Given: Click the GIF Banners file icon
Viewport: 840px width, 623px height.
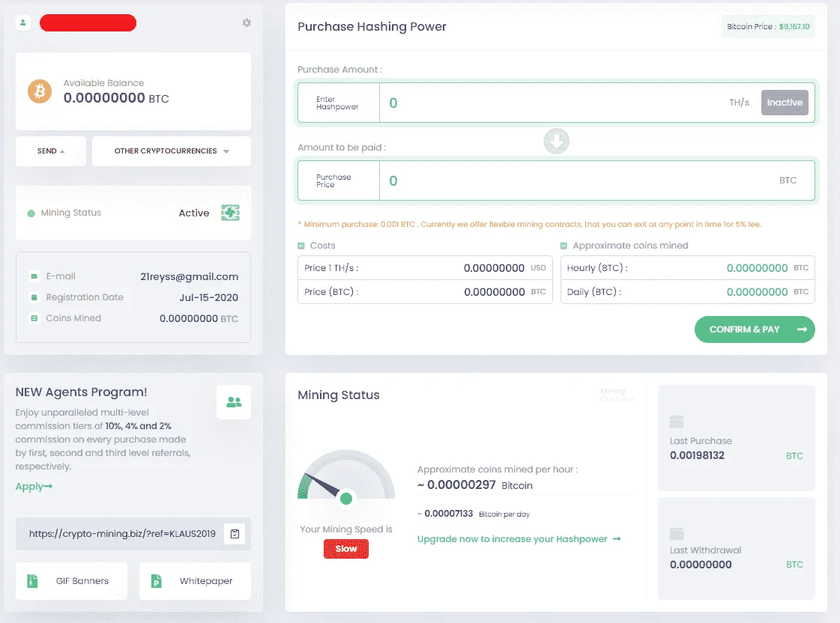Looking at the screenshot, I should pyautogui.click(x=33, y=581).
